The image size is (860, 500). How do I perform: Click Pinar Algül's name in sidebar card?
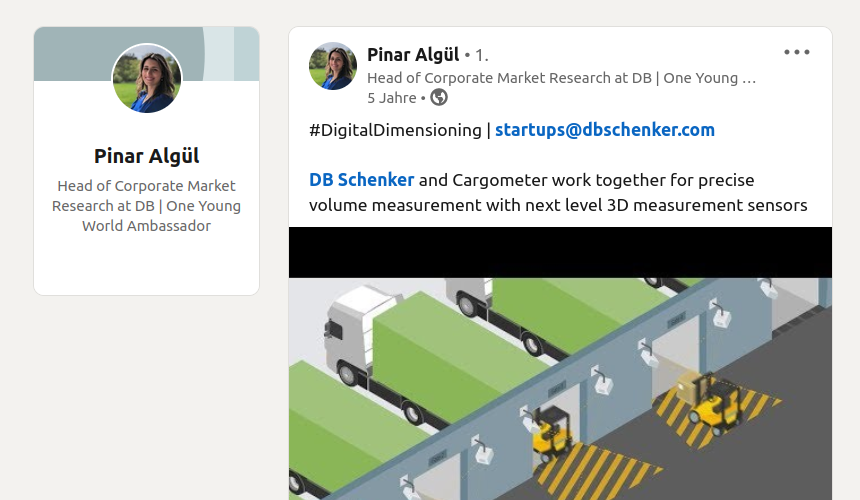[x=147, y=156]
